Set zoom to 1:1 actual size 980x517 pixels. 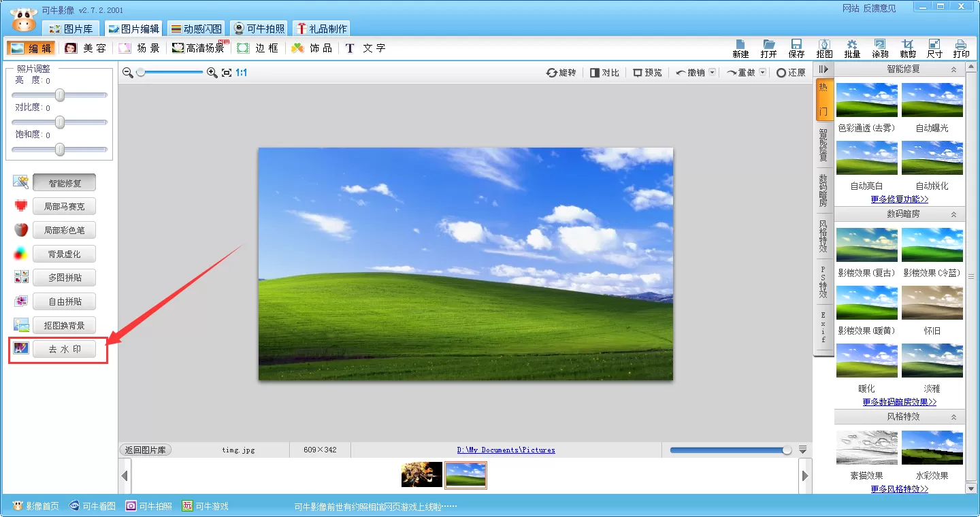(x=241, y=72)
